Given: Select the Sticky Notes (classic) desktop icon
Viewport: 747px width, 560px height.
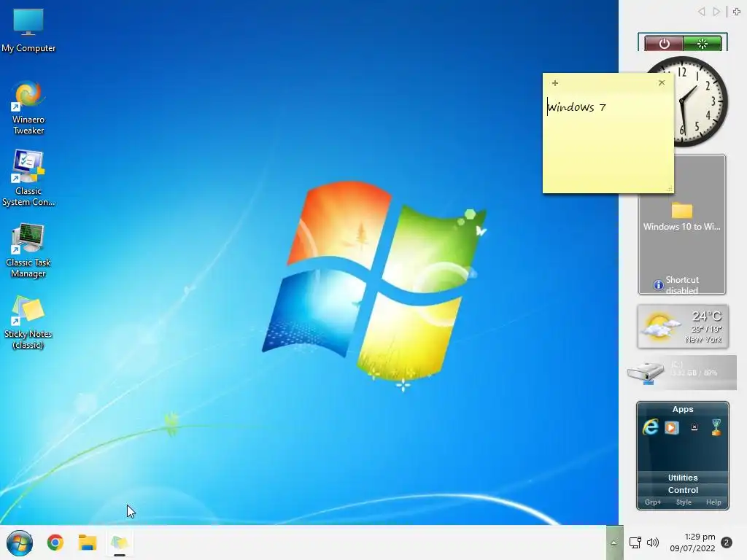Looking at the screenshot, I should pyautogui.click(x=28, y=322).
